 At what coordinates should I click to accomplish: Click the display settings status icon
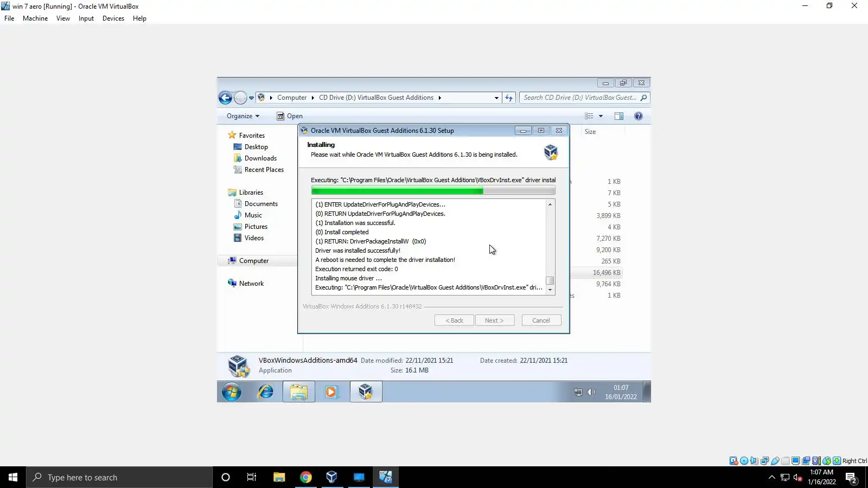pyautogui.click(x=796, y=461)
